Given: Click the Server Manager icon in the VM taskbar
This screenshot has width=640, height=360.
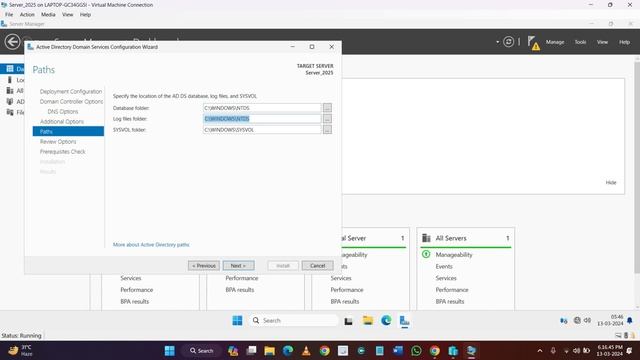Looking at the screenshot, I should (404, 321).
